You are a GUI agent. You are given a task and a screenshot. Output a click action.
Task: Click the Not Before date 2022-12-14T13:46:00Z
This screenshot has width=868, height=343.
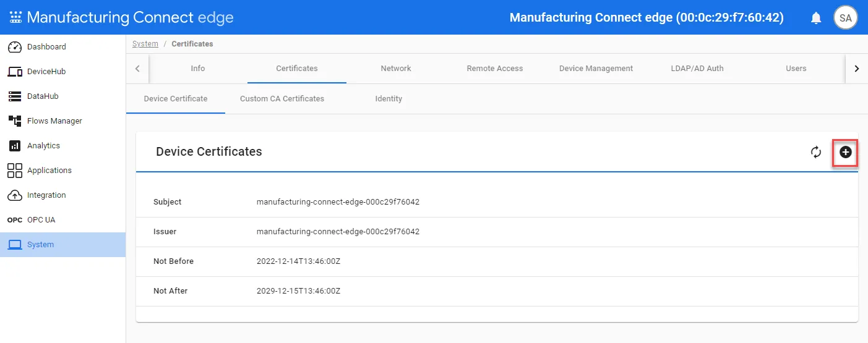tap(299, 261)
